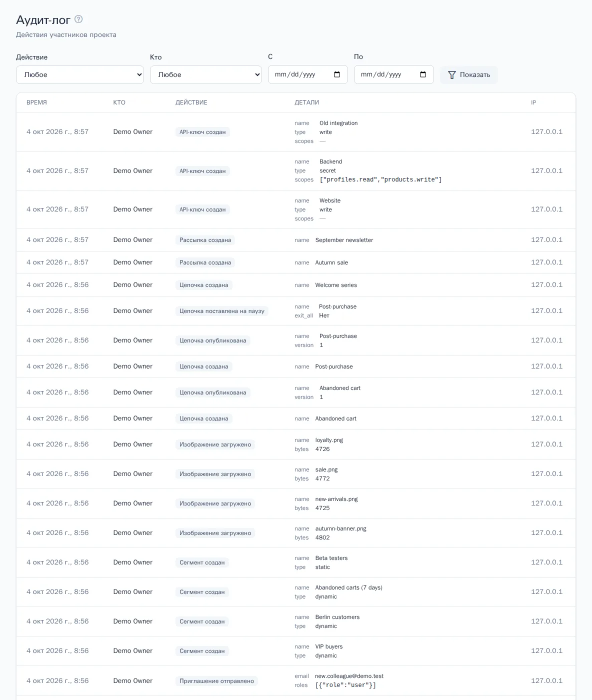Click the "secret" type value

327,170
